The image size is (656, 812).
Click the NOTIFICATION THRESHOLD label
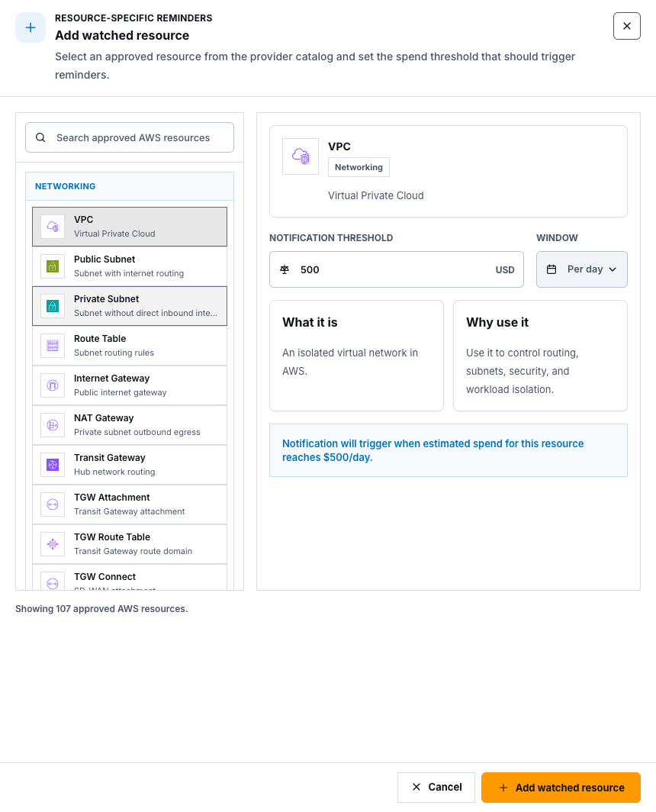331,238
